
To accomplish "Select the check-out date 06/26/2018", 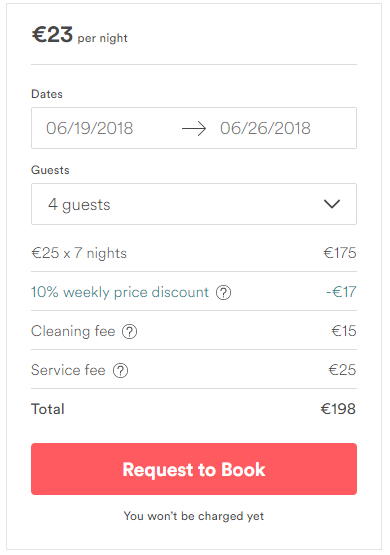I will [x=265, y=128].
